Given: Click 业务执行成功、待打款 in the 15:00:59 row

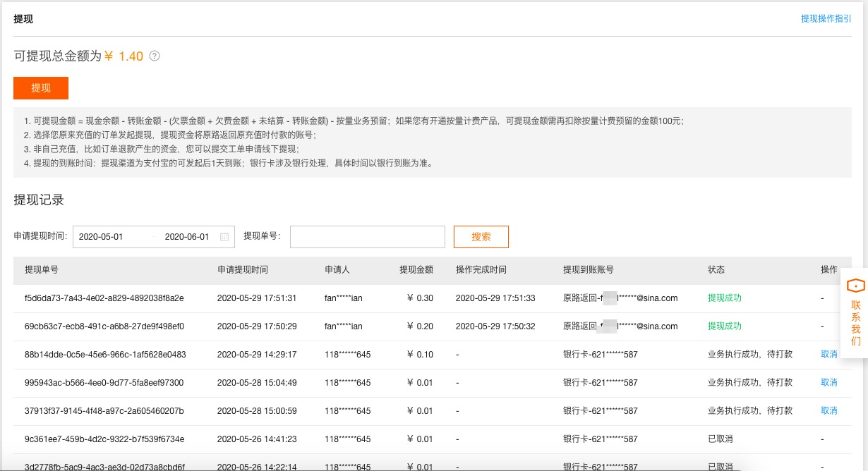Looking at the screenshot, I should pyautogui.click(x=750, y=411).
